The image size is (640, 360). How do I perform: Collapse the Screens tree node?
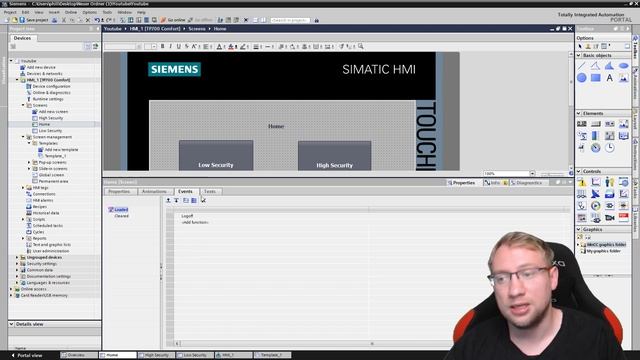[x=23, y=105]
